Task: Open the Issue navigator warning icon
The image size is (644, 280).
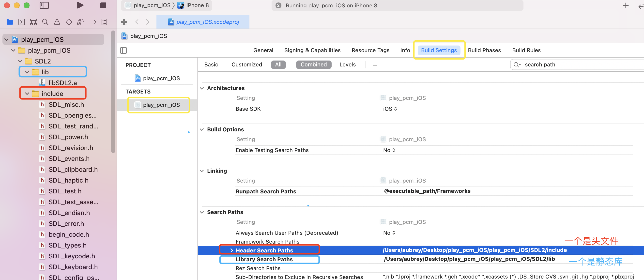Action: [x=57, y=22]
